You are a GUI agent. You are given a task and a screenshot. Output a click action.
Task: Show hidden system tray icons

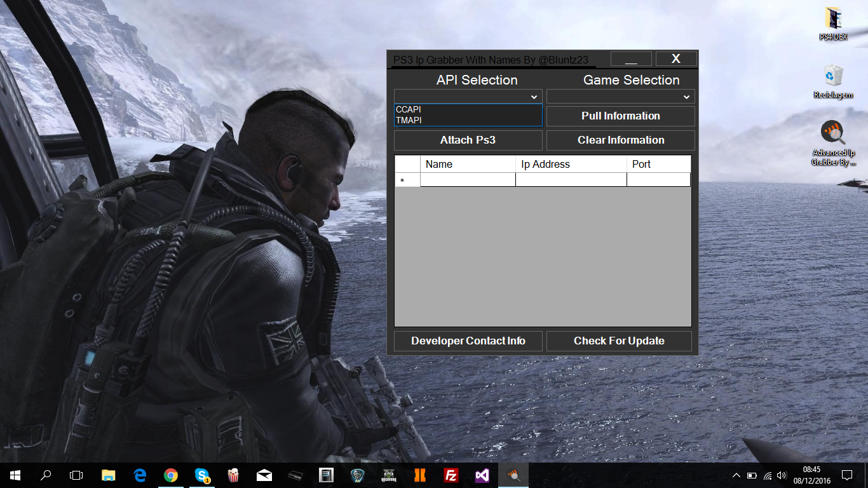(736, 475)
